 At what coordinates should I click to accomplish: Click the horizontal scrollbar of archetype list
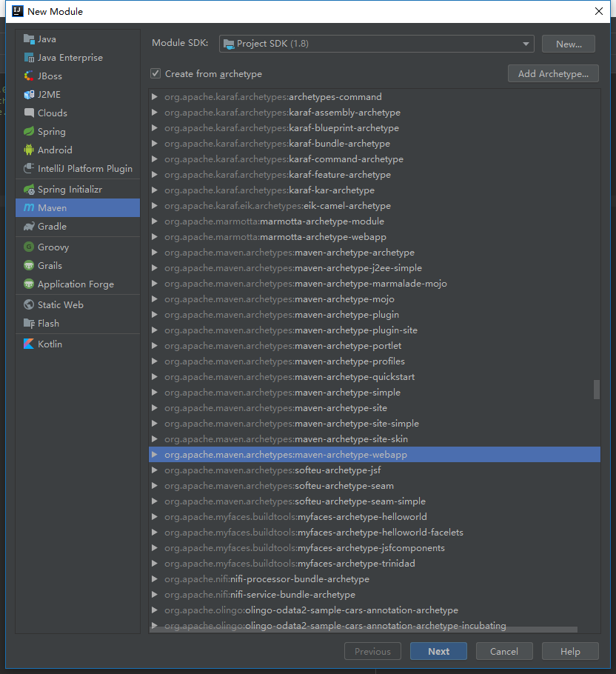coord(364,630)
